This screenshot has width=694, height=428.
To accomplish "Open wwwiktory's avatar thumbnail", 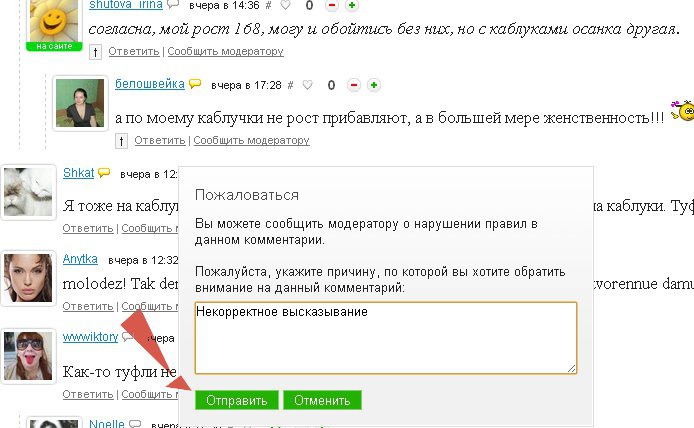I will click(28, 355).
